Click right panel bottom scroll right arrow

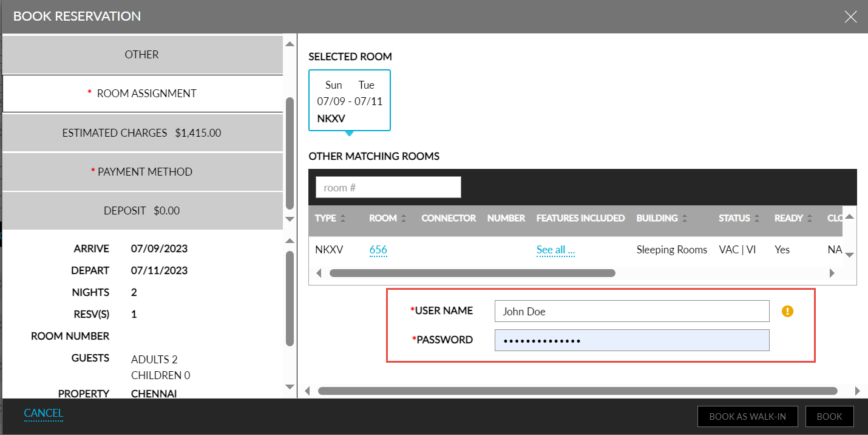tap(857, 391)
